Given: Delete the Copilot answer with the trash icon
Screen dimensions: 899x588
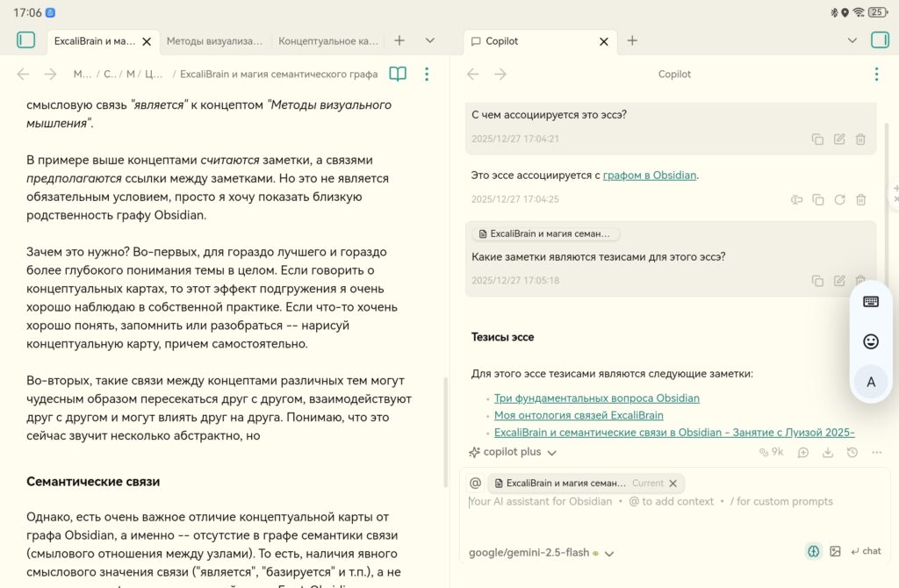Looking at the screenshot, I should point(861,199).
